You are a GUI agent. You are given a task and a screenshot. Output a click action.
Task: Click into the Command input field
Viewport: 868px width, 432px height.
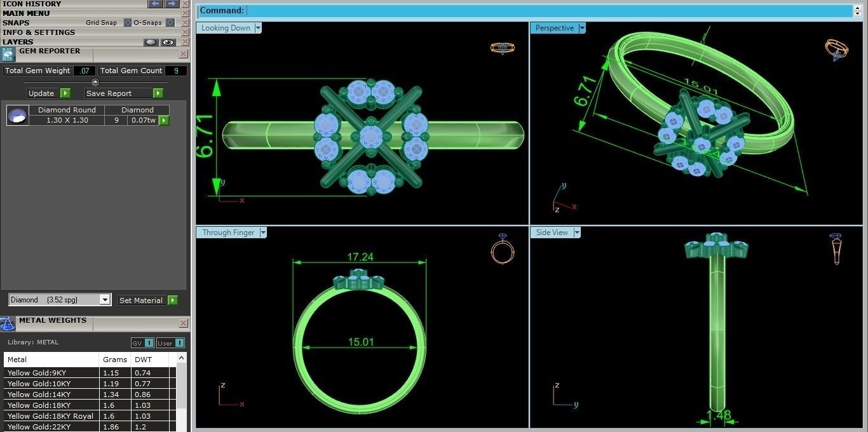pyautogui.click(x=550, y=10)
